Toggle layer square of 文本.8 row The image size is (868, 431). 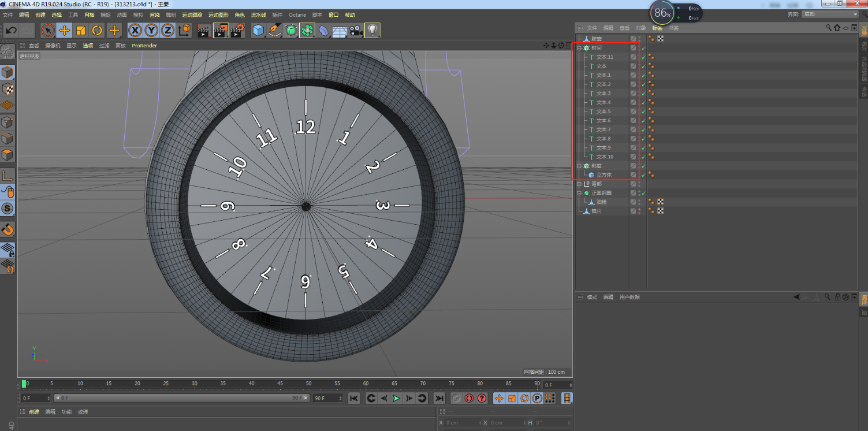point(633,139)
